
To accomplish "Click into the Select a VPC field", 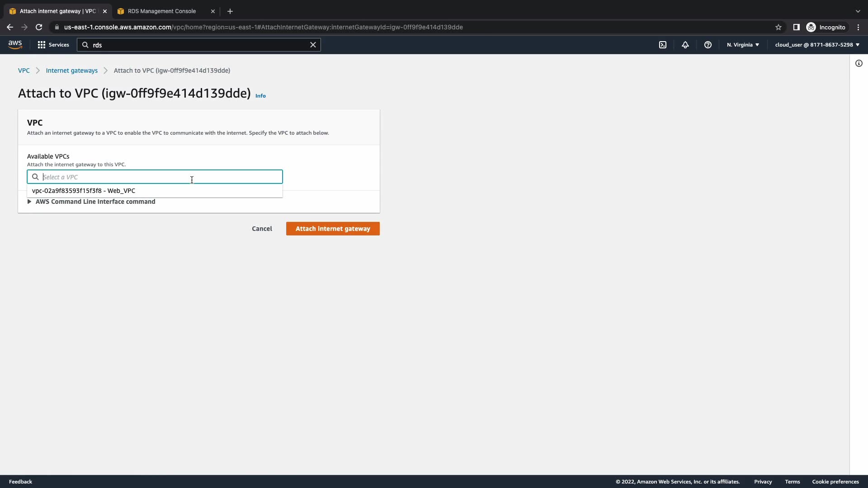I will 155,177.
